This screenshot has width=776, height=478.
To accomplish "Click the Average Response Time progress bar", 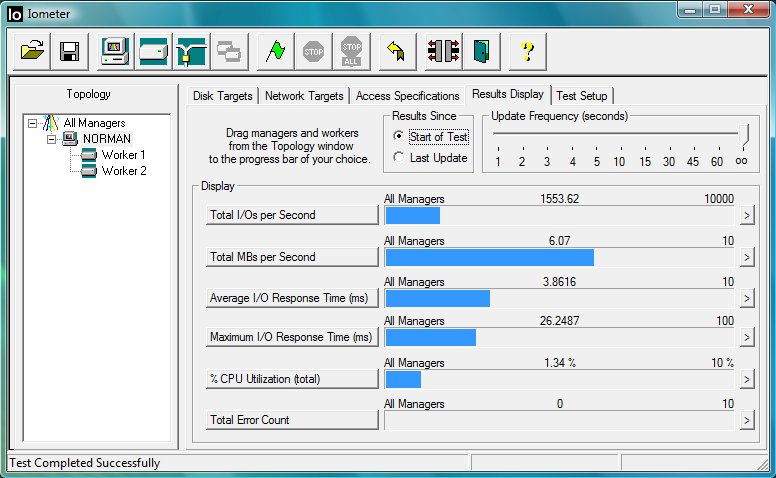I will click(x=559, y=299).
